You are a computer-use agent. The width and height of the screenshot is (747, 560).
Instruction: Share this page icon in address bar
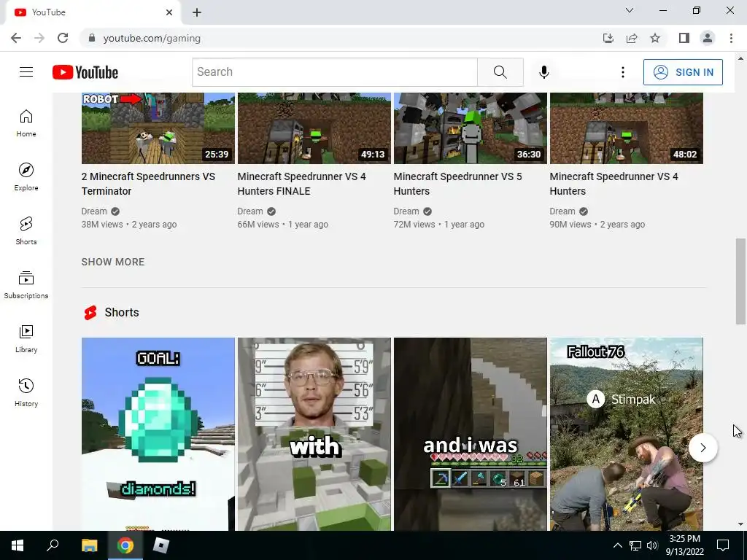[632, 38]
